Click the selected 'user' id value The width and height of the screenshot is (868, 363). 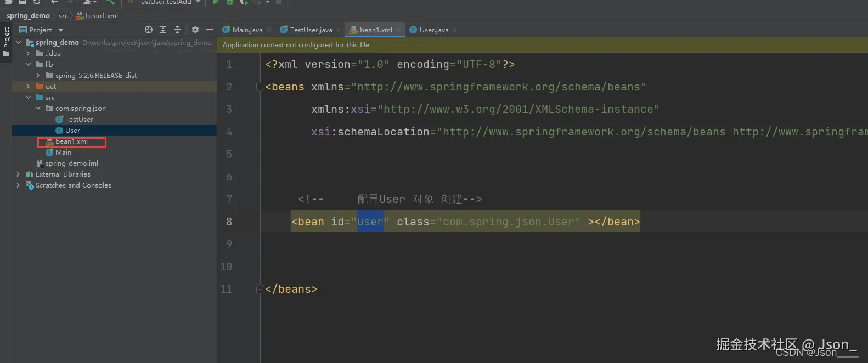point(370,222)
